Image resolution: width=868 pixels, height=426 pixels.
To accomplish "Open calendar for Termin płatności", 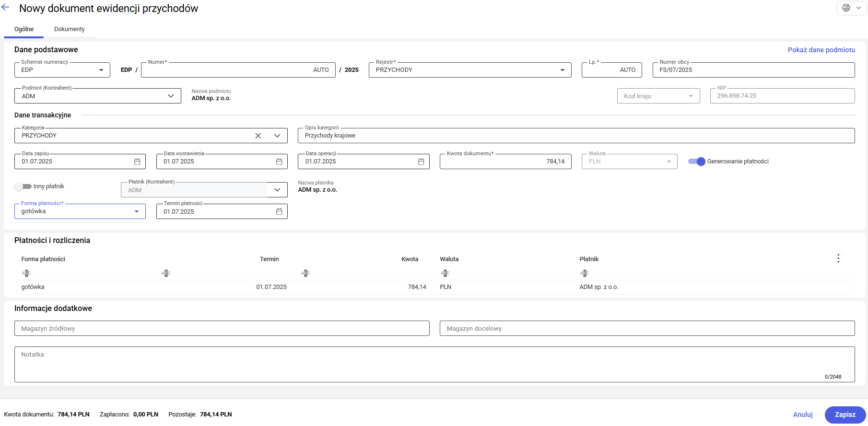I will point(279,211).
